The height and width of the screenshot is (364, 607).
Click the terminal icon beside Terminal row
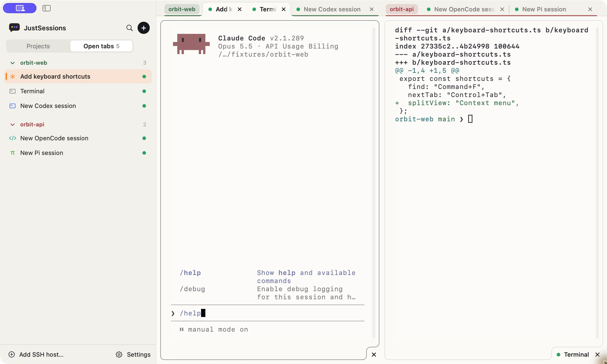(x=13, y=91)
